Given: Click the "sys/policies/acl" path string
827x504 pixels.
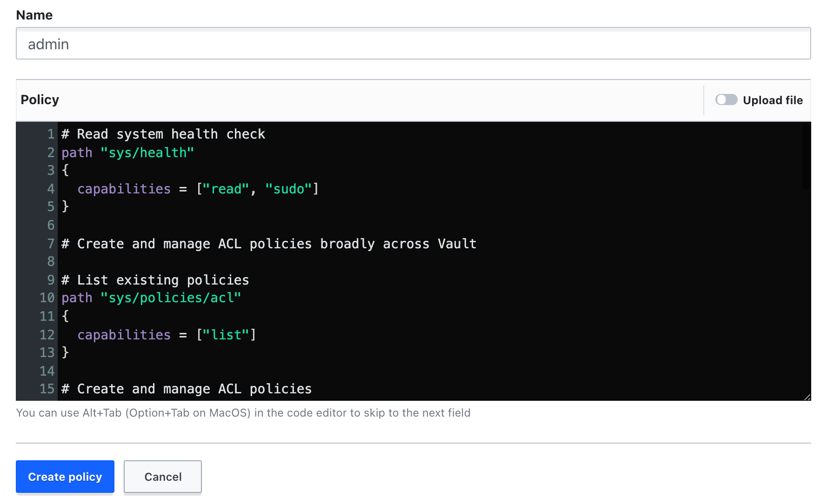Looking at the screenshot, I should (x=171, y=298).
